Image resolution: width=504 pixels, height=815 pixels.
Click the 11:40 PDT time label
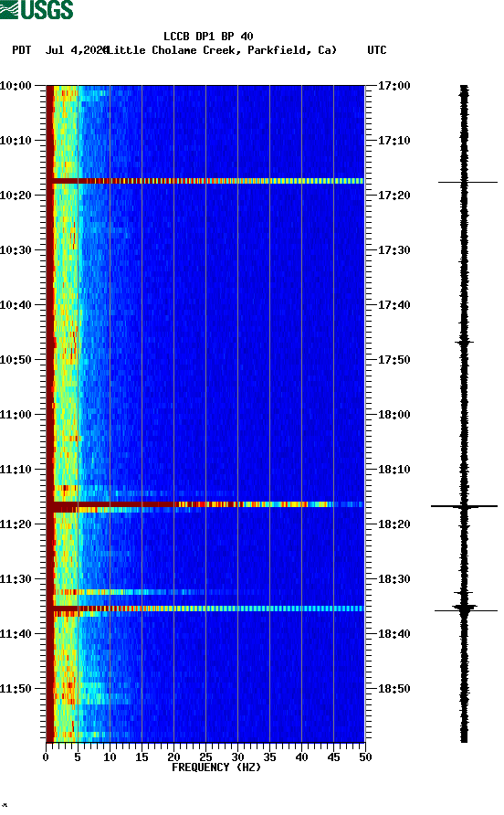pyautogui.click(x=16, y=633)
